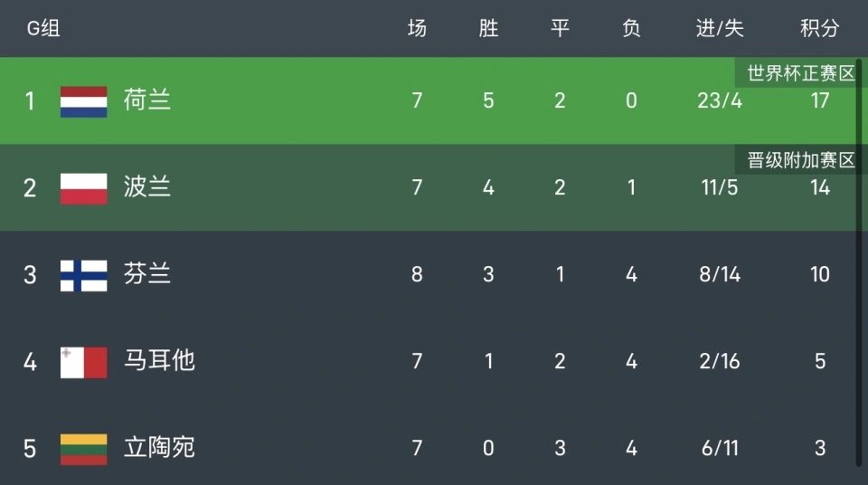Click the Finland flag icon
The width and height of the screenshot is (868, 485).
[83, 275]
